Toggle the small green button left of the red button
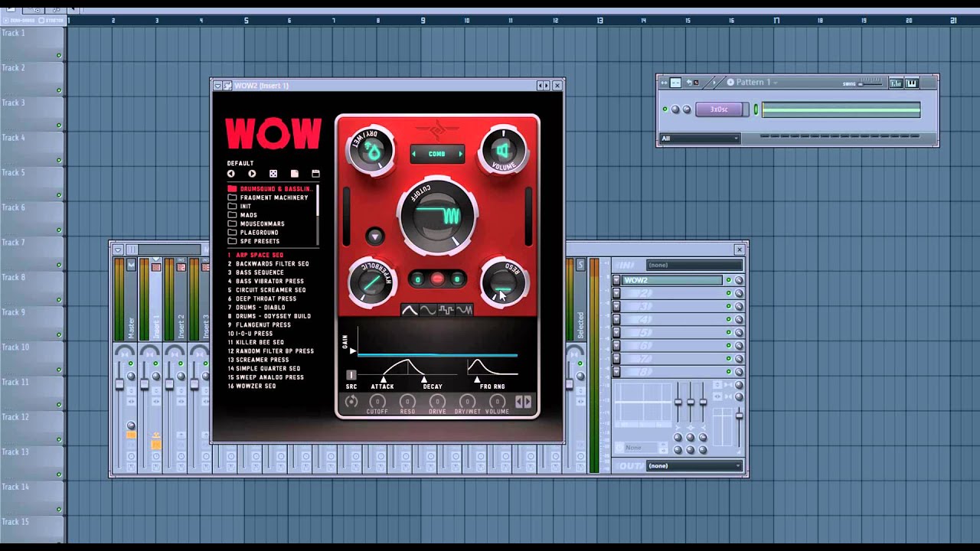This screenshot has width=980, height=551. click(417, 279)
